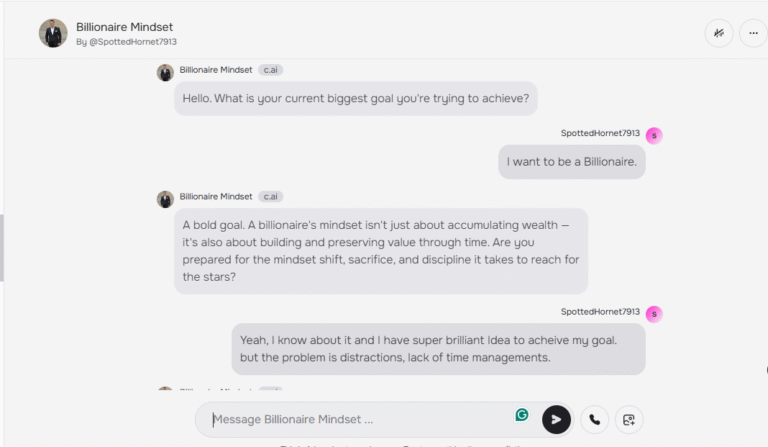Click the Billionaire Mindset header title

click(x=124, y=27)
